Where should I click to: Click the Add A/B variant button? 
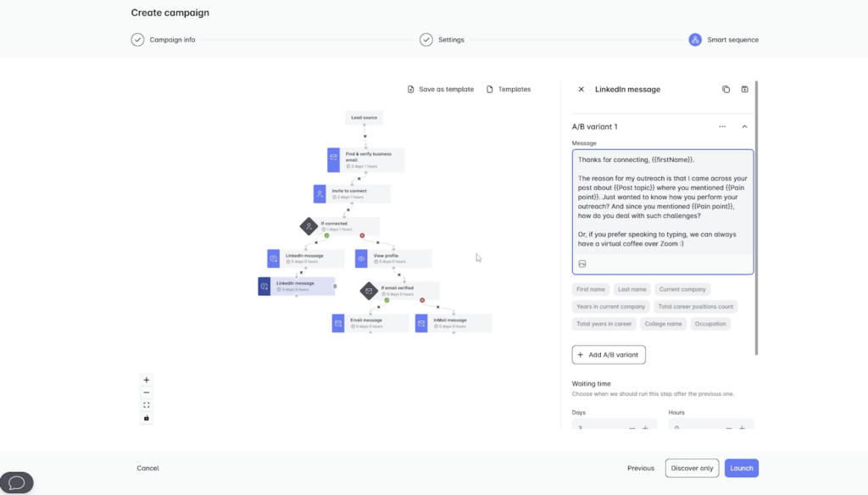[x=609, y=354]
